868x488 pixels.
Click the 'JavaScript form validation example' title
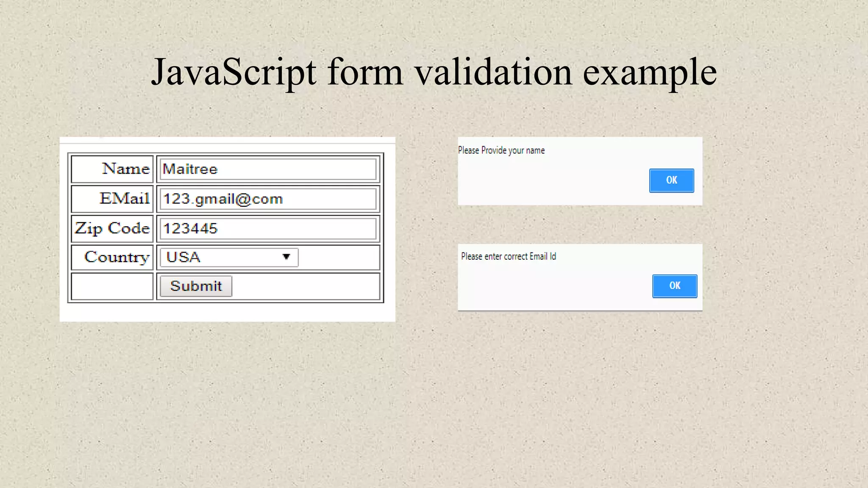click(x=434, y=72)
